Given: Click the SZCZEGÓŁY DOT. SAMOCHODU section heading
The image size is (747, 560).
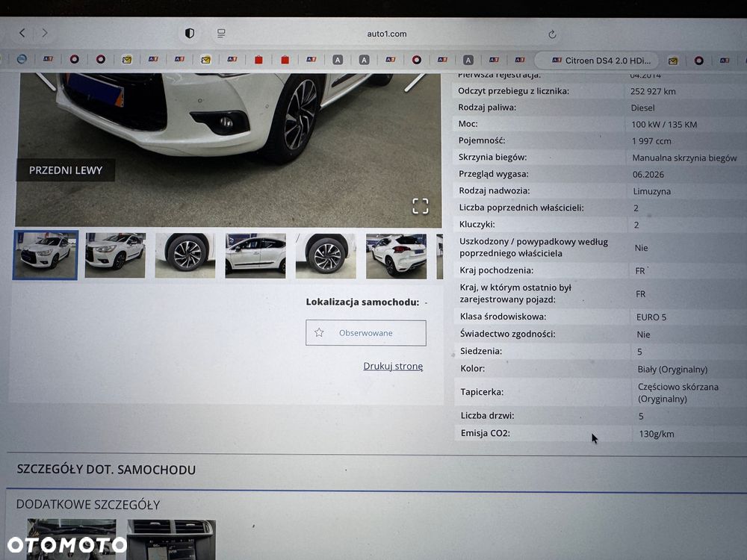Looking at the screenshot, I should tap(106, 470).
